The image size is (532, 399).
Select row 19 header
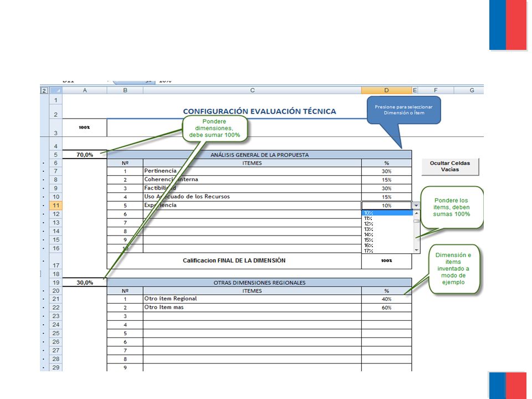56,282
